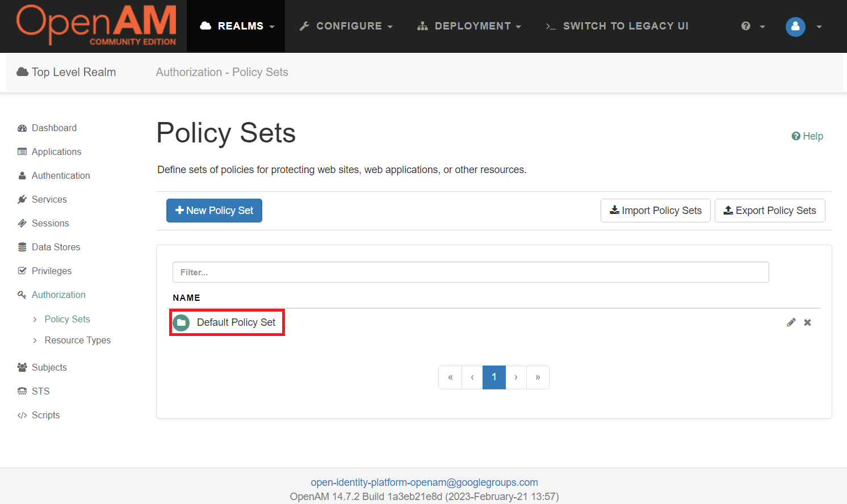Switch to Legacy UI
This screenshot has width=847, height=504.
(617, 26)
